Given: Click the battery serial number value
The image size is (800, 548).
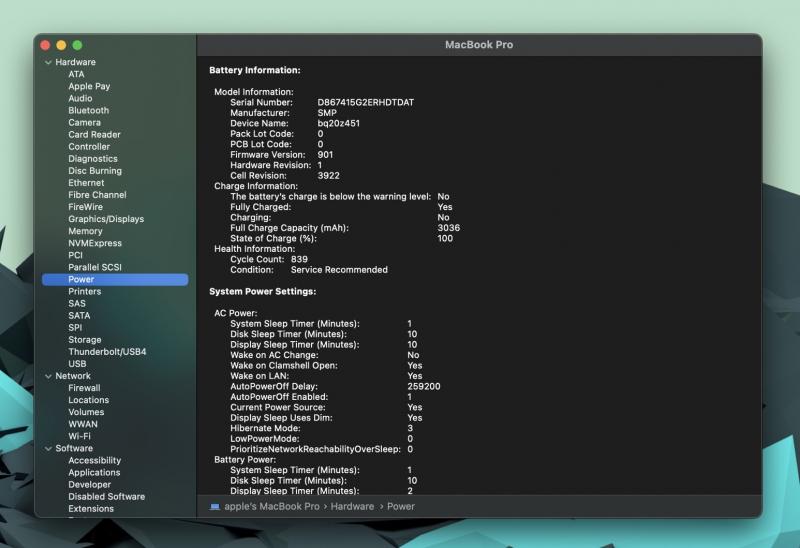Looking at the screenshot, I should tap(365, 102).
